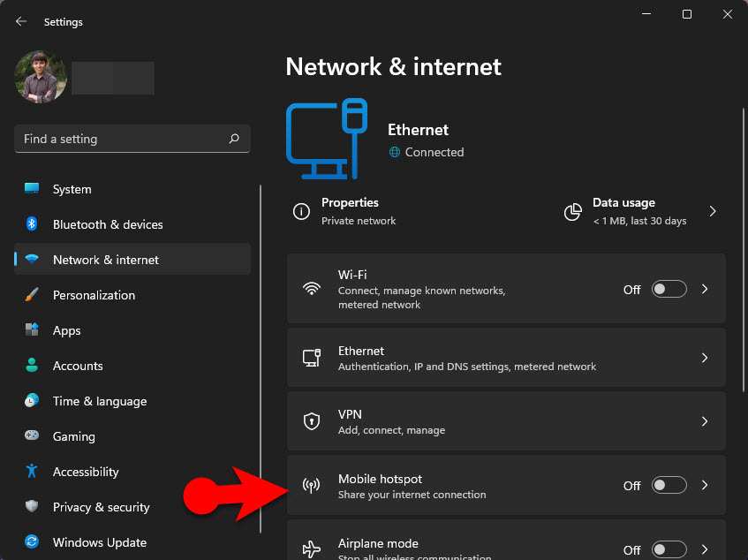
Task: Click the Wi-Fi signal icon
Action: [x=312, y=289]
